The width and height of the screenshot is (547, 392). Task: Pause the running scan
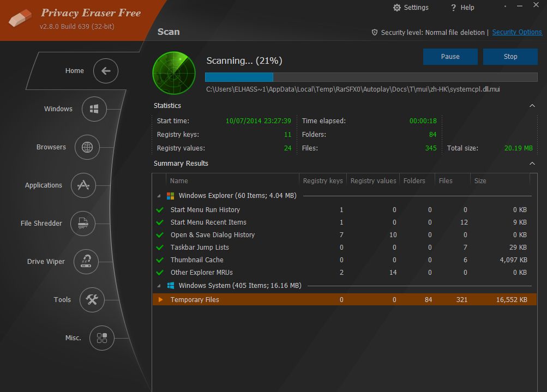click(x=450, y=57)
